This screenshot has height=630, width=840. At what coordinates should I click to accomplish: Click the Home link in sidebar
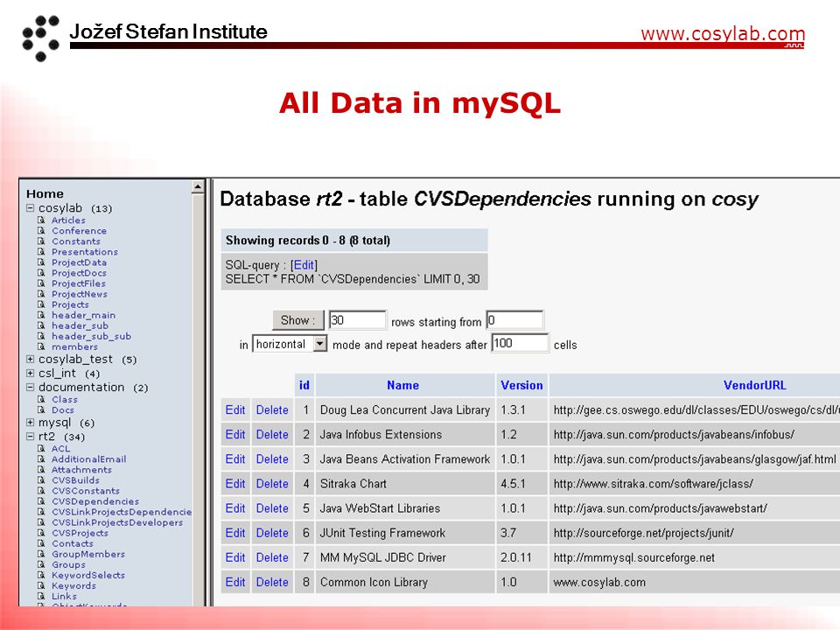pos(45,194)
